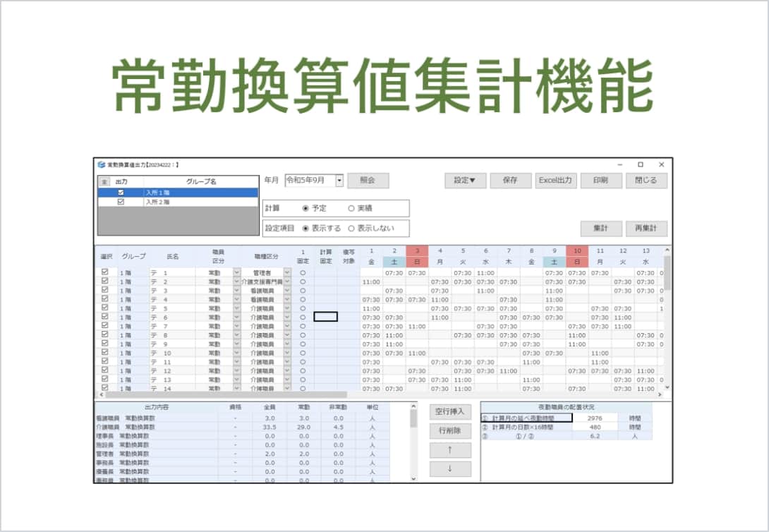
Task: Choose 表示する for 設定項目
Action: click(x=305, y=229)
